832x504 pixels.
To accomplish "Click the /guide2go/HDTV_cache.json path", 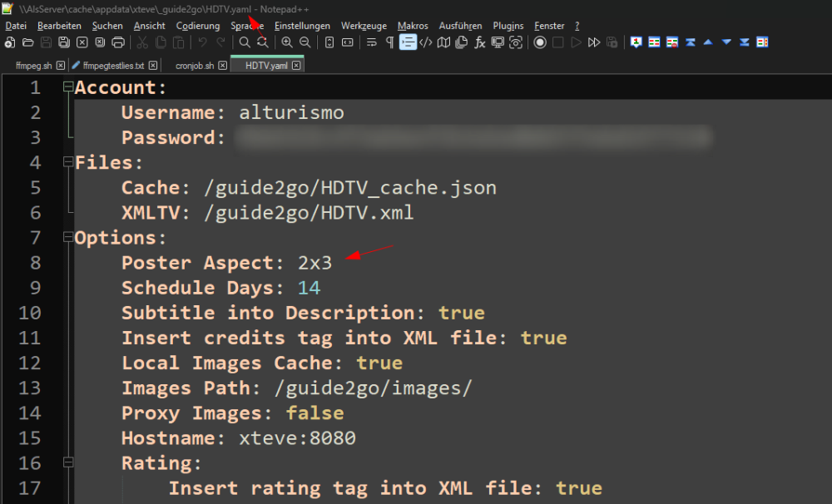I will pyautogui.click(x=350, y=188).
